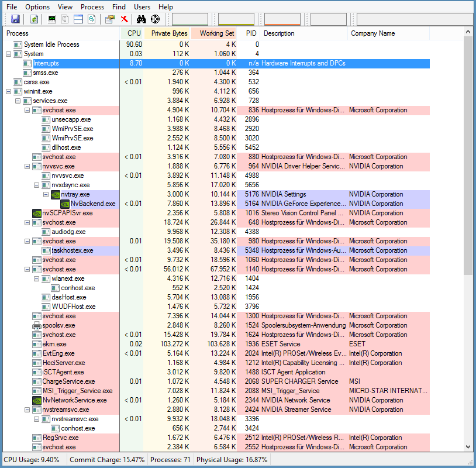Screen dimensions: 476x468
Task: Sort by the CPU column header
Action: [132, 33]
